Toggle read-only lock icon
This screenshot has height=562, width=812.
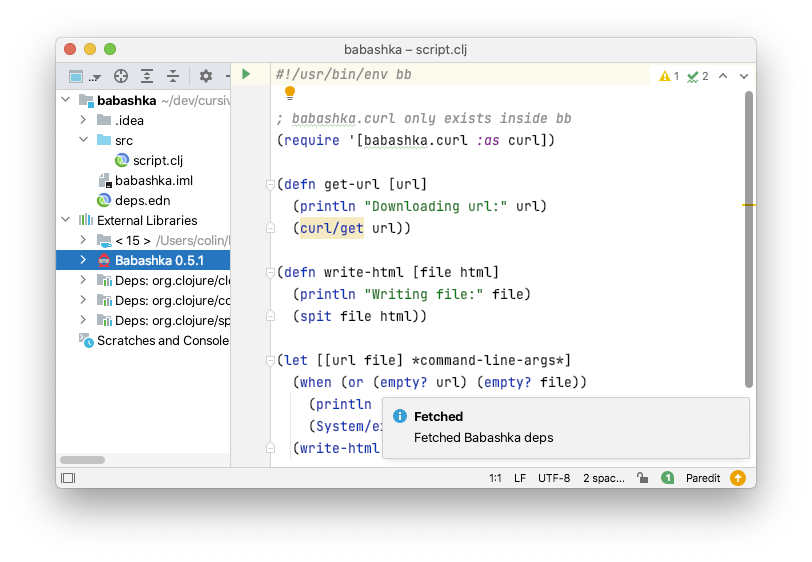(x=643, y=478)
